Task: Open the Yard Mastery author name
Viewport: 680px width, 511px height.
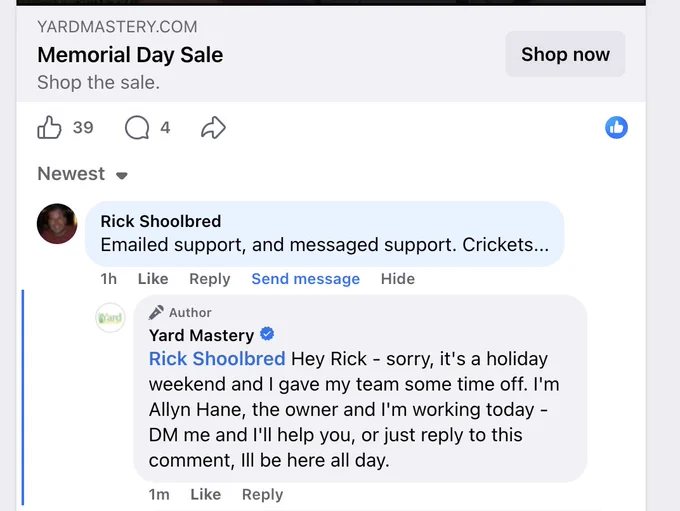Action: [201, 335]
